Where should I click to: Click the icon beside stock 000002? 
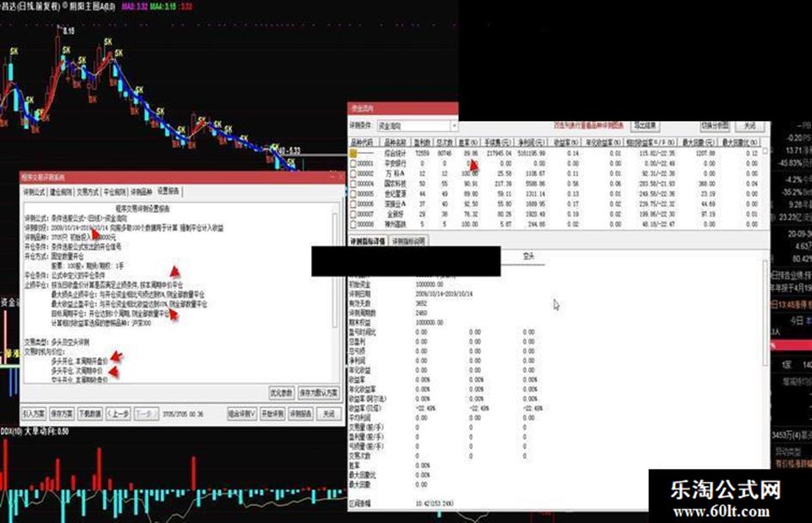point(353,173)
